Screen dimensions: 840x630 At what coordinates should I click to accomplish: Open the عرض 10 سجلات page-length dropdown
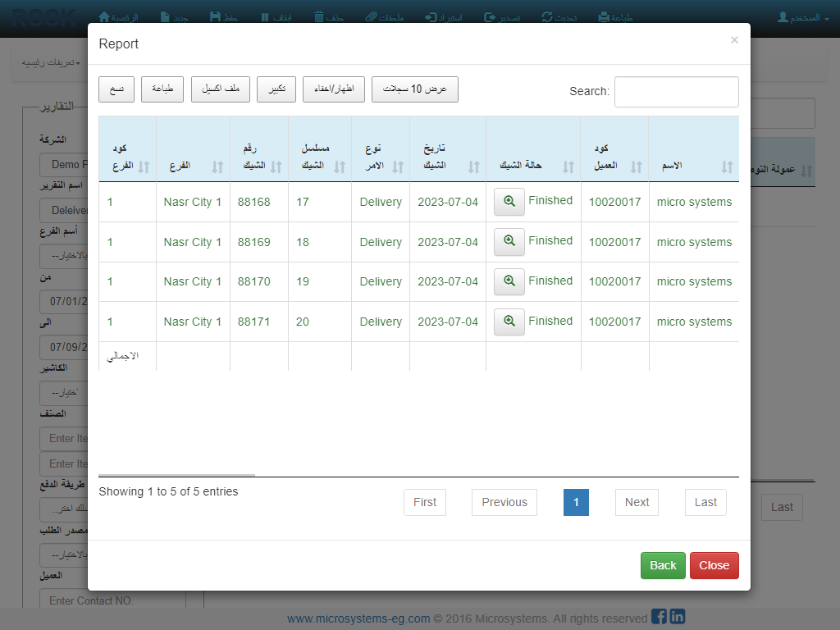pos(414,89)
